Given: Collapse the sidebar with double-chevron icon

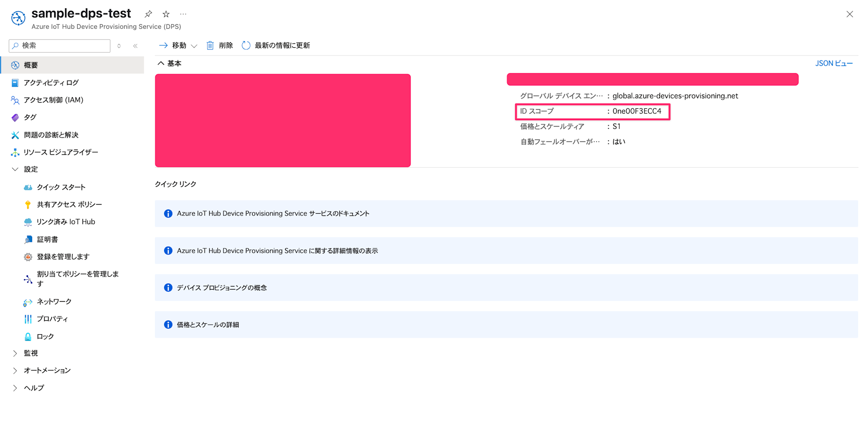Looking at the screenshot, I should pyautogui.click(x=135, y=46).
